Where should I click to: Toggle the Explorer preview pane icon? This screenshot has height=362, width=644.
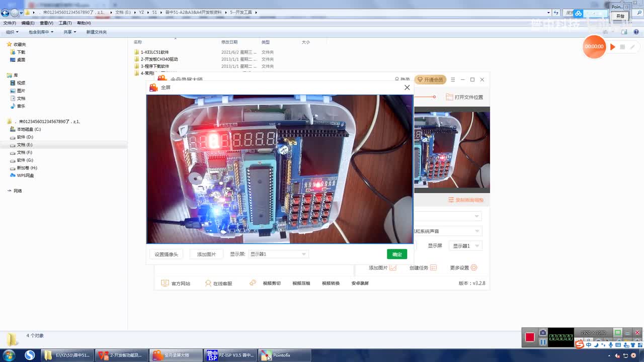click(624, 32)
